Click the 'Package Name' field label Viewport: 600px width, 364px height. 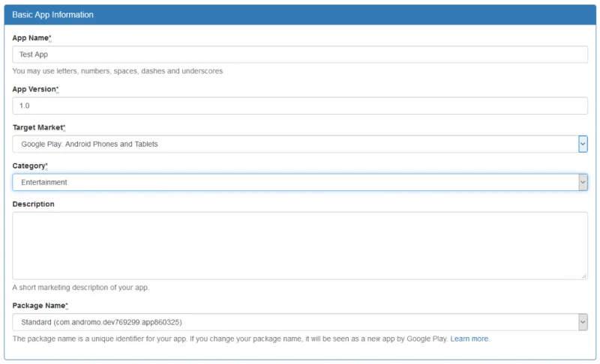pos(40,306)
